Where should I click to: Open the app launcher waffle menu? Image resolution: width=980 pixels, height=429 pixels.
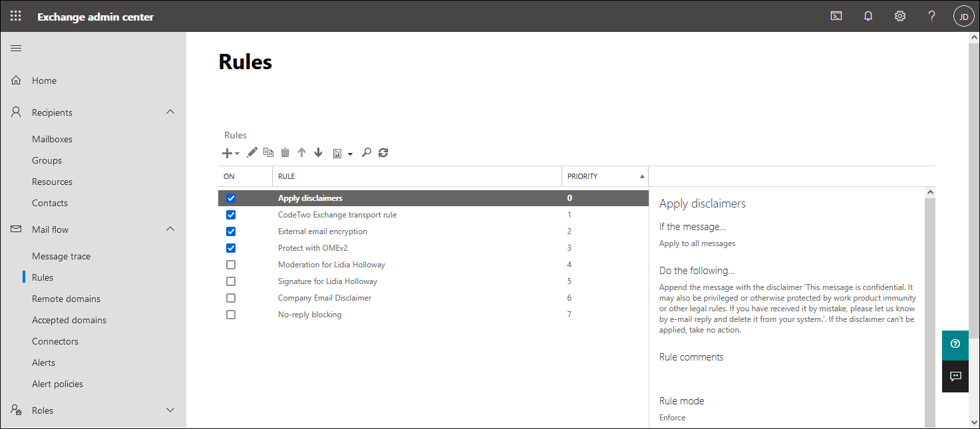click(15, 16)
